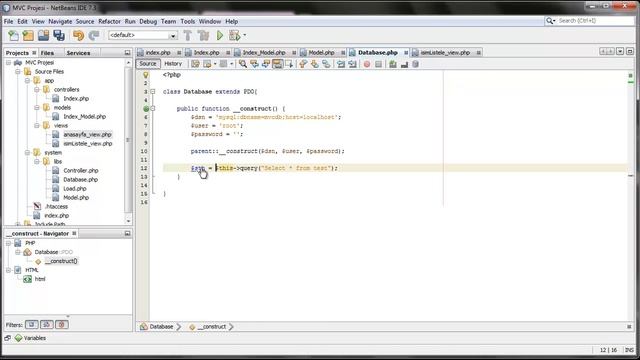Screen dimensions: 640x360
Task: Switch editor to Source view
Action: point(148,64)
